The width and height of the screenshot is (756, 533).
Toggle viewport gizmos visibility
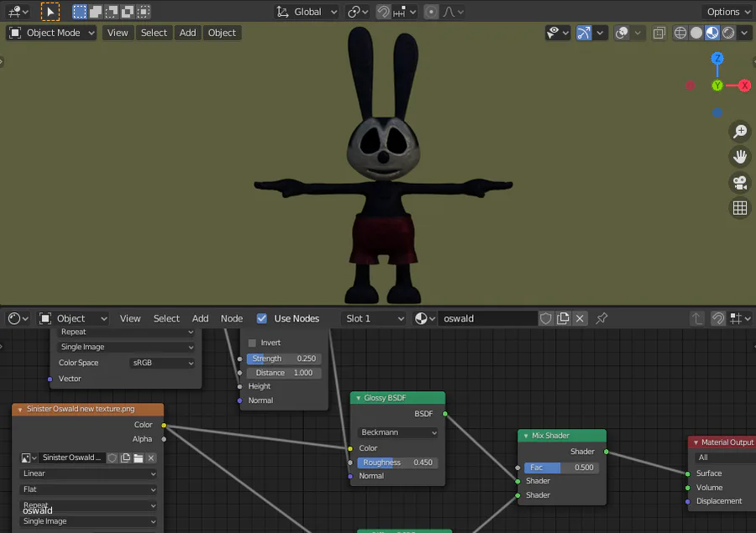click(584, 33)
